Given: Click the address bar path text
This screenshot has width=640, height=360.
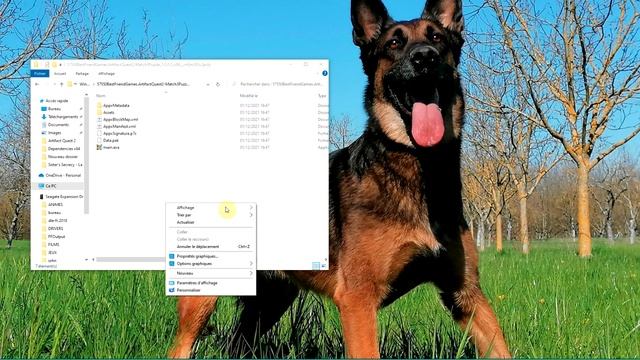Looking at the screenshot, I should coord(143,84).
